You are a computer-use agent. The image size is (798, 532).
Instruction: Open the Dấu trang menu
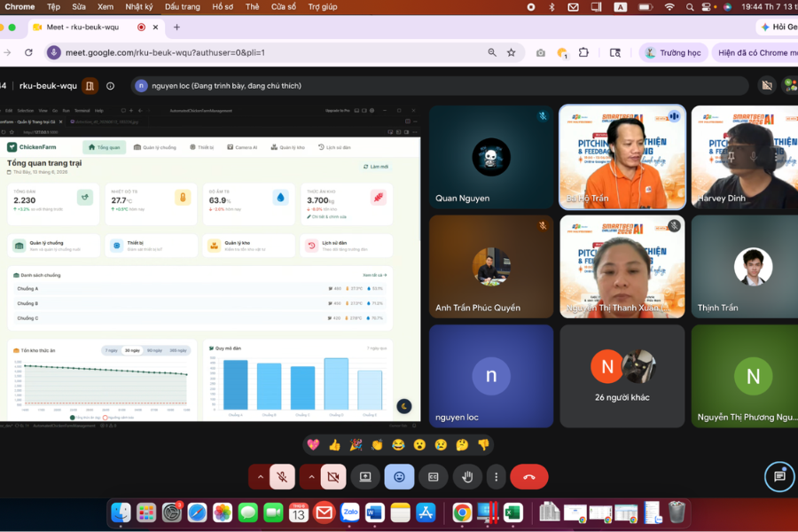(x=182, y=6)
